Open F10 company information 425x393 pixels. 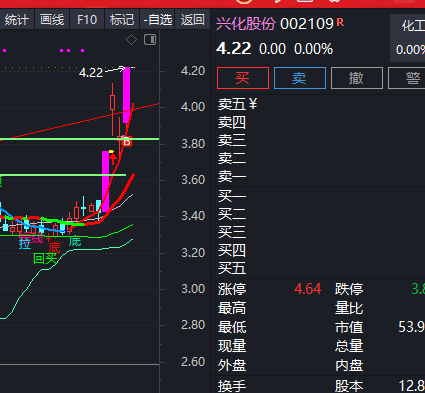pyautogui.click(x=87, y=20)
